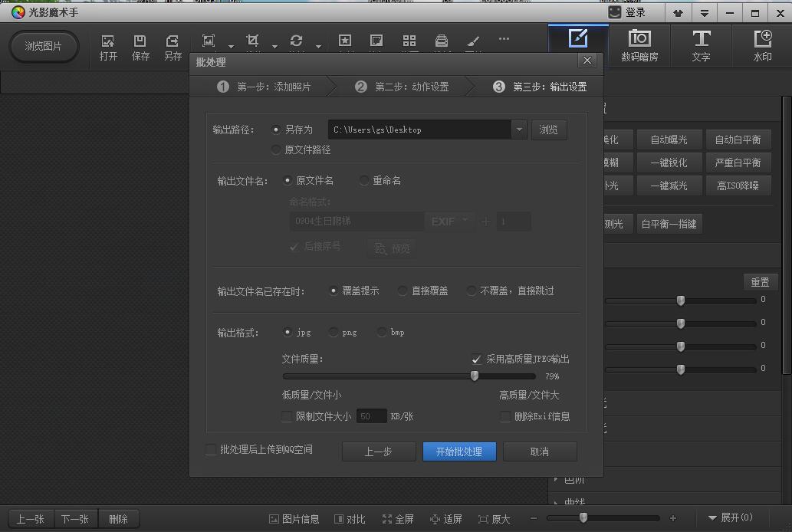Screen dimensions: 792x532
Task: Click the 文件质量 slider handle
Action: tap(475, 376)
